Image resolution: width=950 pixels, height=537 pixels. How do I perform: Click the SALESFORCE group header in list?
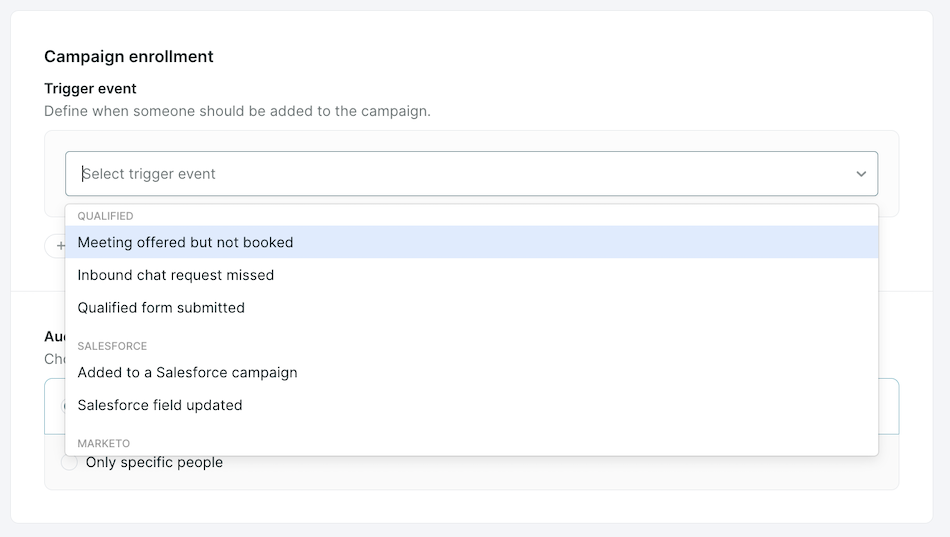pyautogui.click(x=112, y=346)
